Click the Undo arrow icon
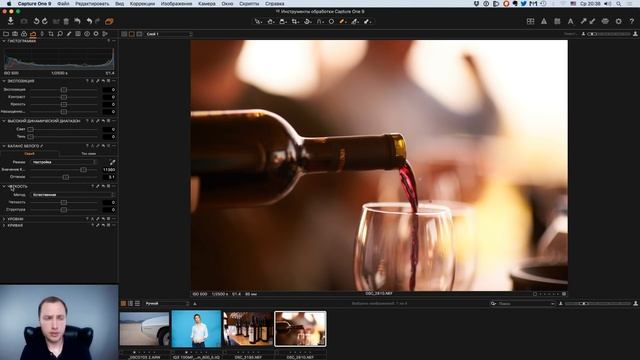This screenshot has height=360, width=640. [x=89, y=21]
